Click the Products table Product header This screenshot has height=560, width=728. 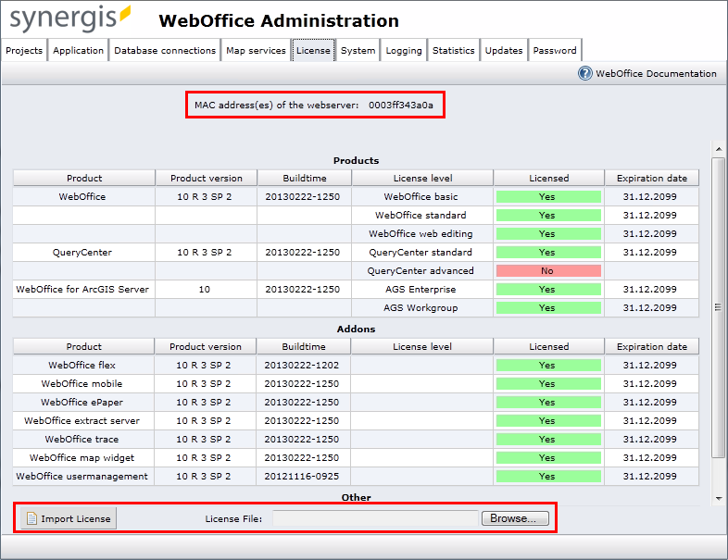[84, 178]
